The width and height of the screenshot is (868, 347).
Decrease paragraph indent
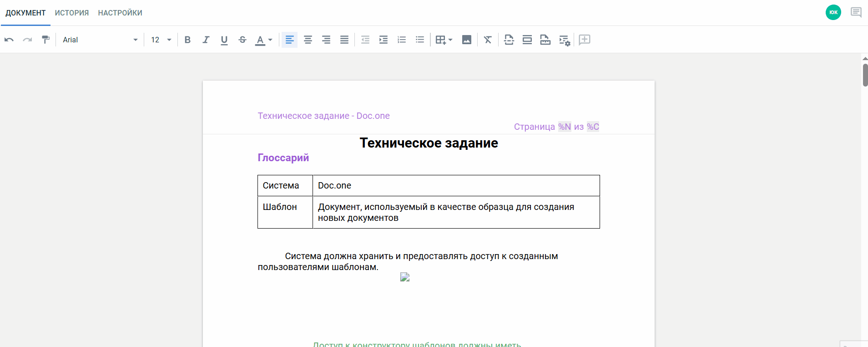[365, 40]
